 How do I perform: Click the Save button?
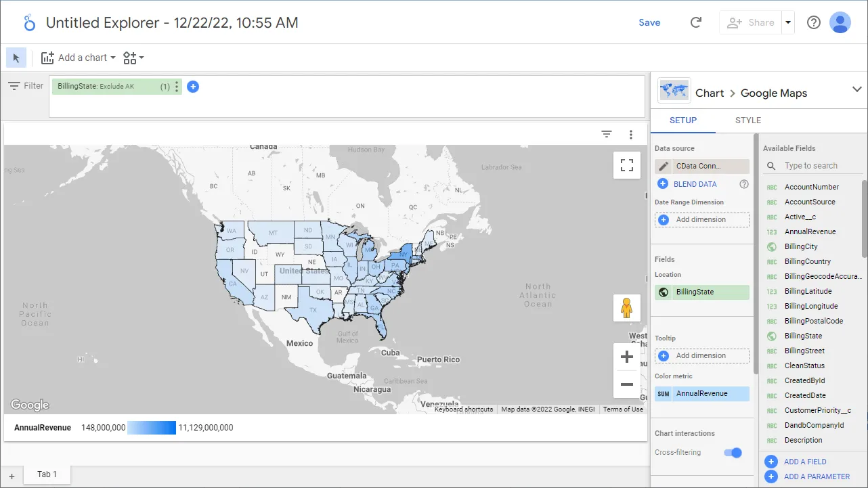click(649, 22)
